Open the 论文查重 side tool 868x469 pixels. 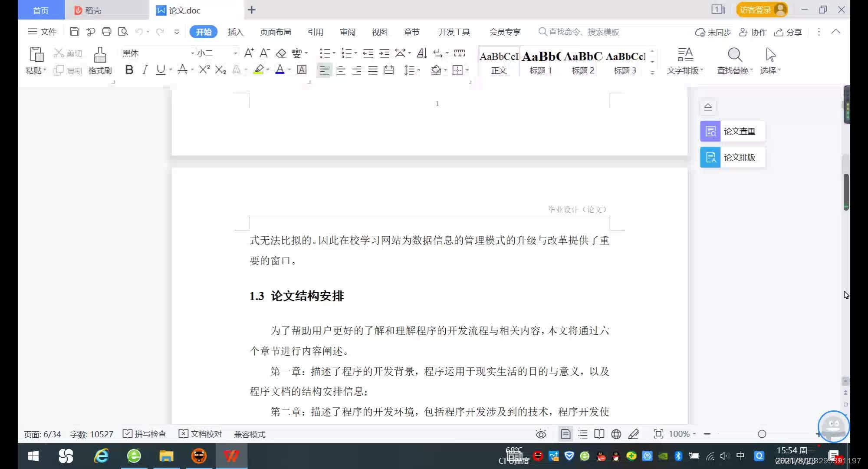[x=732, y=131]
